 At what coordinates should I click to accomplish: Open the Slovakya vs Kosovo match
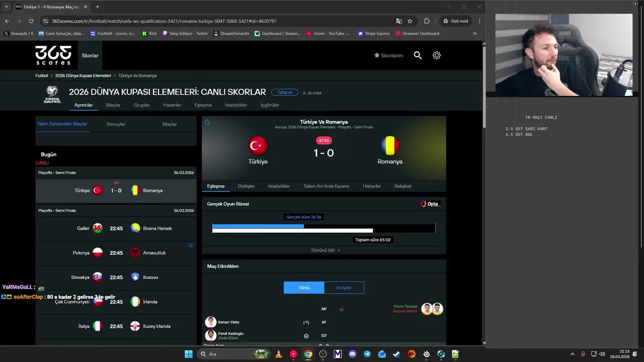(x=116, y=278)
